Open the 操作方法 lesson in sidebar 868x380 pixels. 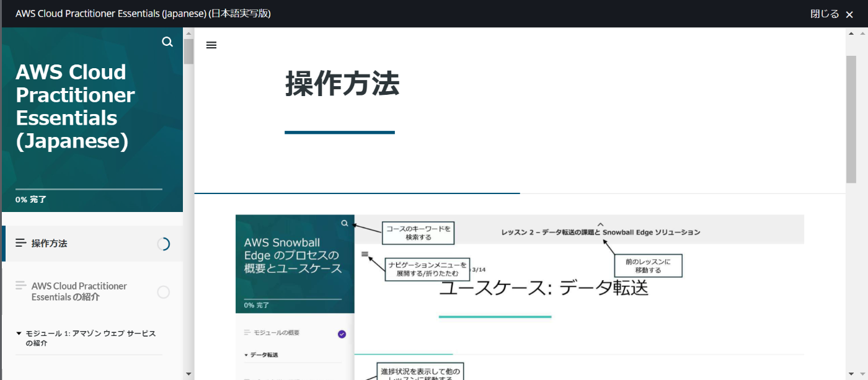point(92,244)
